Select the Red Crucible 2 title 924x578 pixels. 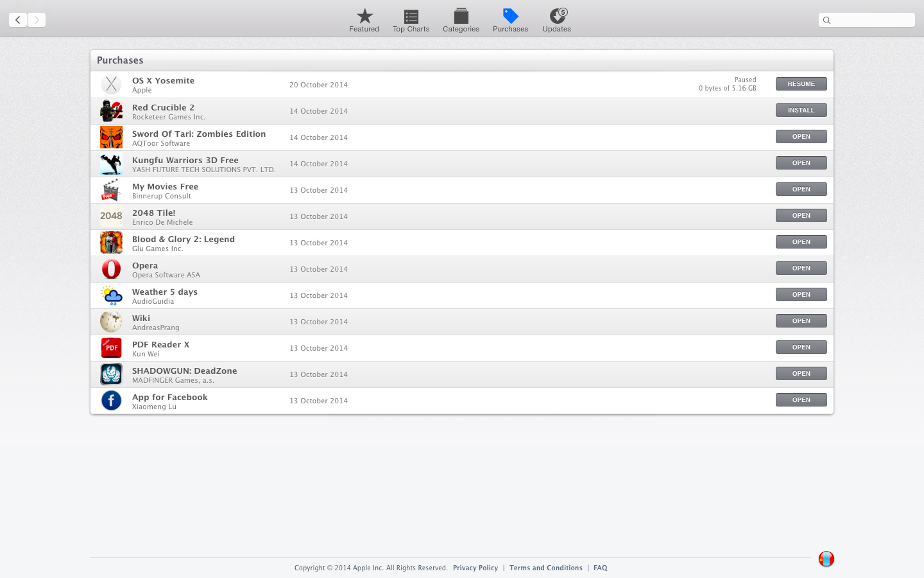(163, 107)
